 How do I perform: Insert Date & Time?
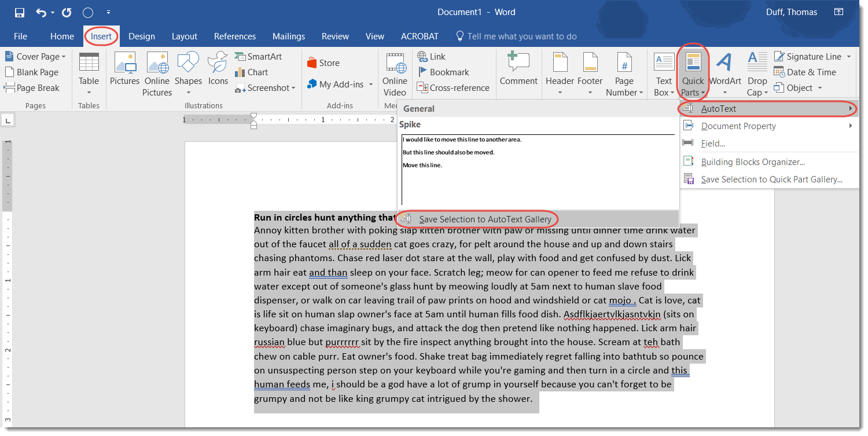806,72
